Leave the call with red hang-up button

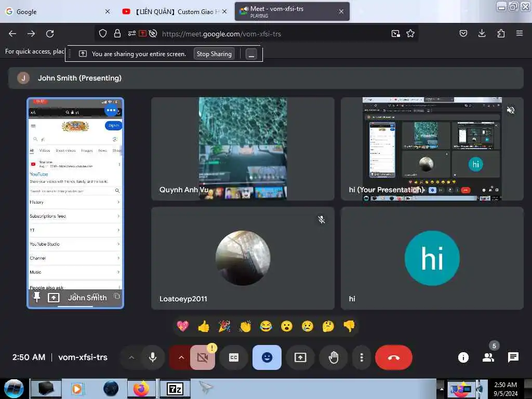394,357
